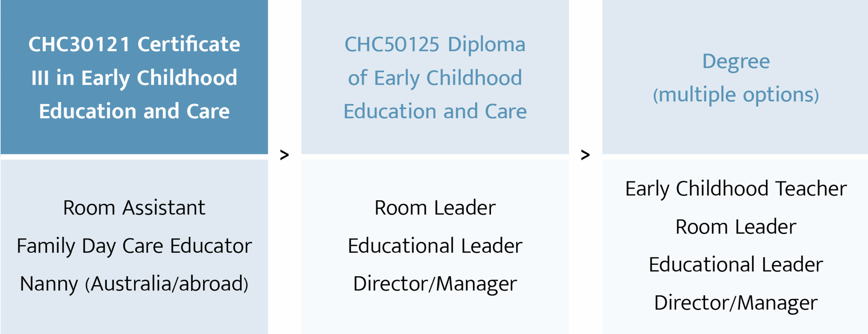Click the CHC50125 course code

tap(392, 44)
